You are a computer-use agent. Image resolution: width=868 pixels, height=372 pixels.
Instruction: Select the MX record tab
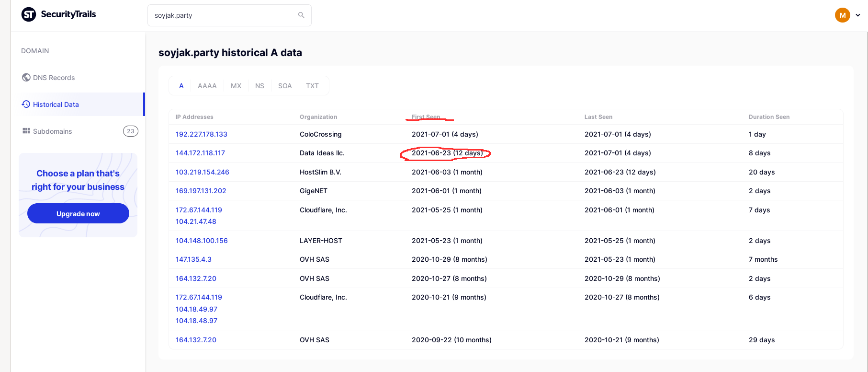click(236, 86)
